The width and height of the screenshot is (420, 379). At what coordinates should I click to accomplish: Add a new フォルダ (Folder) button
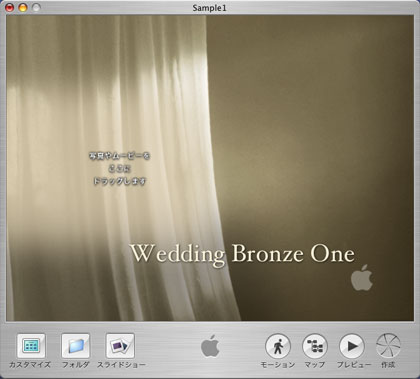76,346
